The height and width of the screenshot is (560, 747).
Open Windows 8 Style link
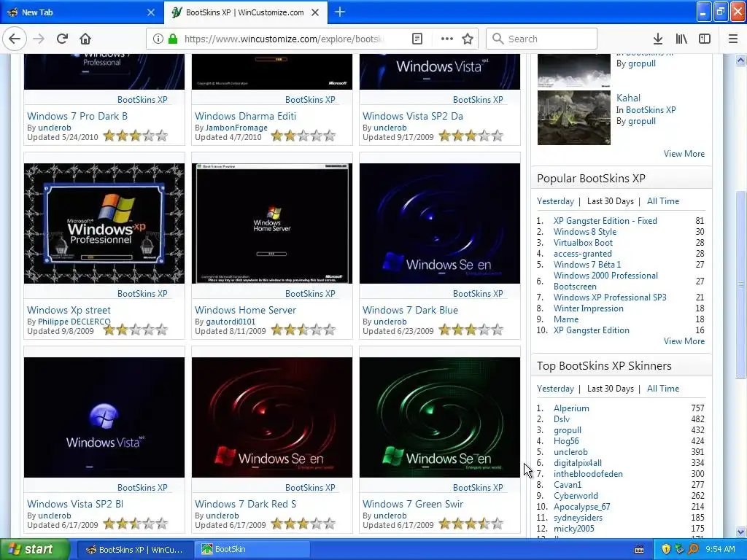click(x=584, y=232)
